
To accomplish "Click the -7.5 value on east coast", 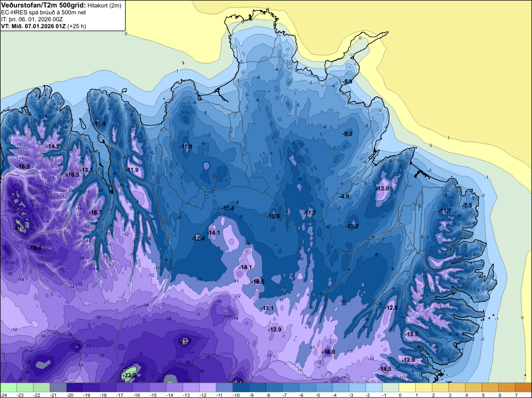I will click(x=468, y=205).
